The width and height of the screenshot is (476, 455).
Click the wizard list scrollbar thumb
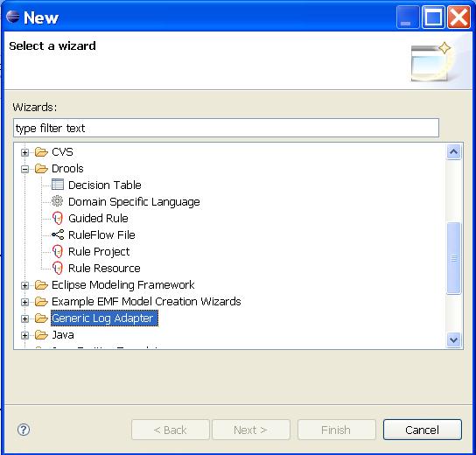tap(453, 258)
